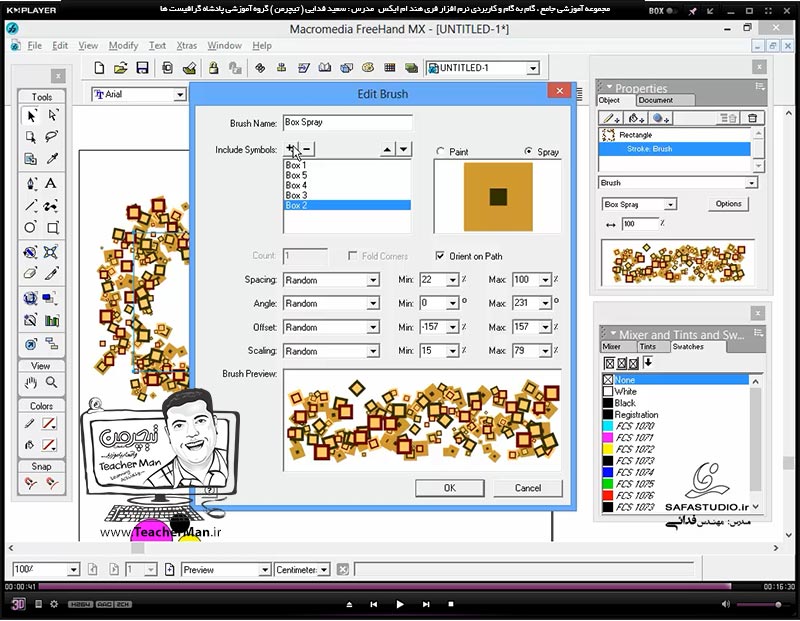This screenshot has height=621, width=800.
Task: Open the UNTITLED-1 document dropdown
Action: [533, 68]
